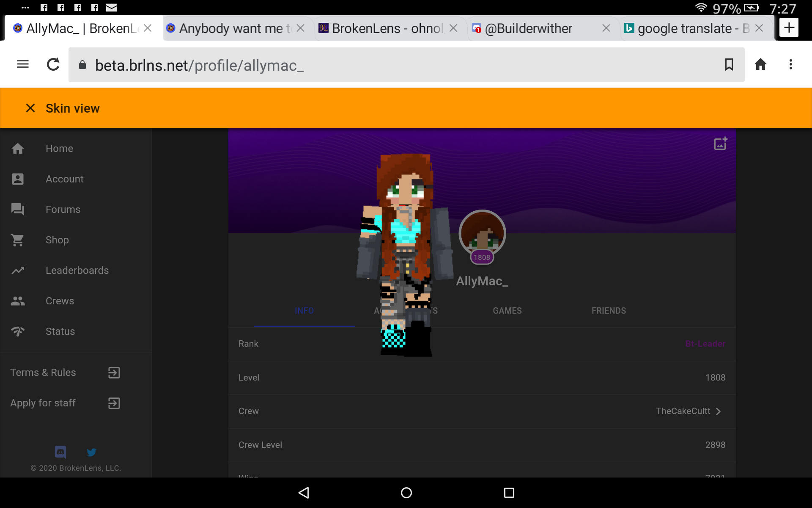Screen dimensions: 812x508
Task: Click the Crew Level 2898 value
Action: click(x=716, y=445)
